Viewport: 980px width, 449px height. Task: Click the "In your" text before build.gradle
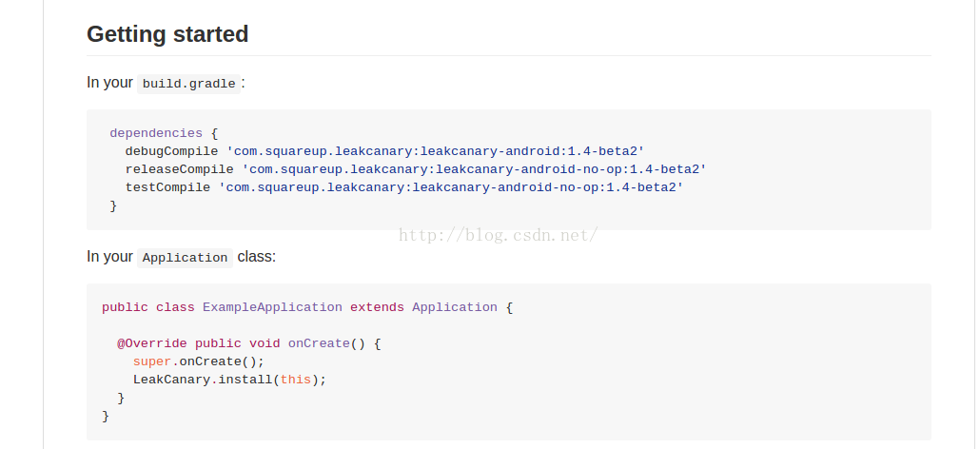(109, 83)
